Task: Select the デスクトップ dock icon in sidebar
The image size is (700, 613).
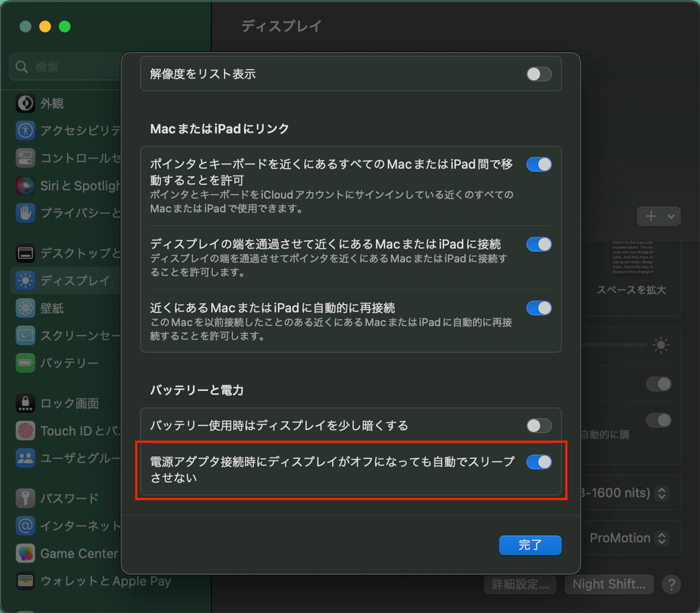Action: pyautogui.click(x=25, y=253)
